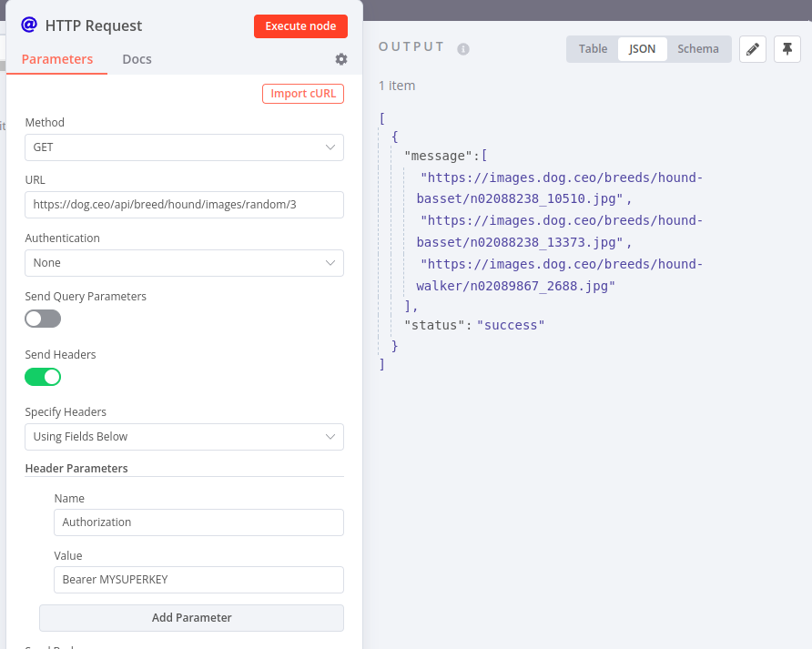Click the info icon beside OUTPUT

(462, 49)
